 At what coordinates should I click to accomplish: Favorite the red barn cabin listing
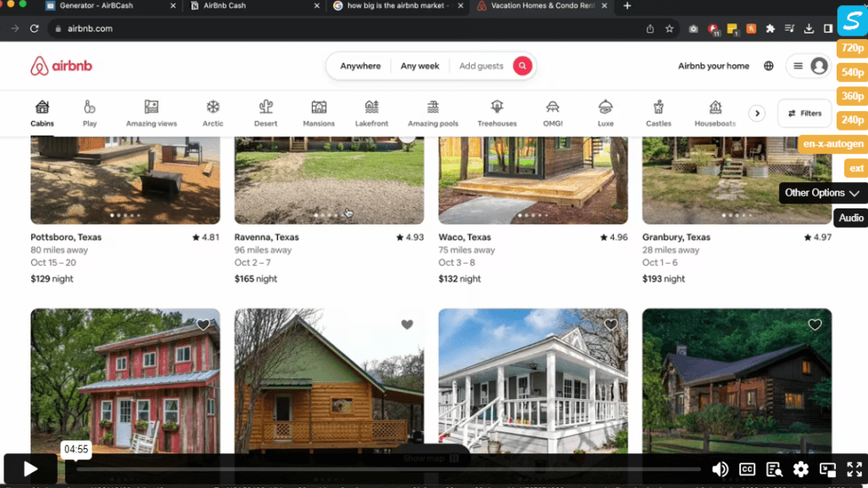tap(203, 324)
